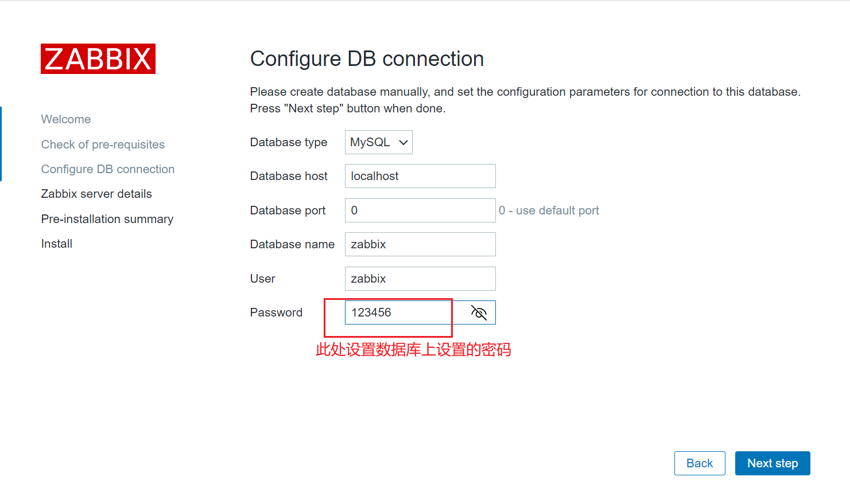Open the Database type MySQL dropdown
The width and height of the screenshot is (850, 504).
click(379, 142)
